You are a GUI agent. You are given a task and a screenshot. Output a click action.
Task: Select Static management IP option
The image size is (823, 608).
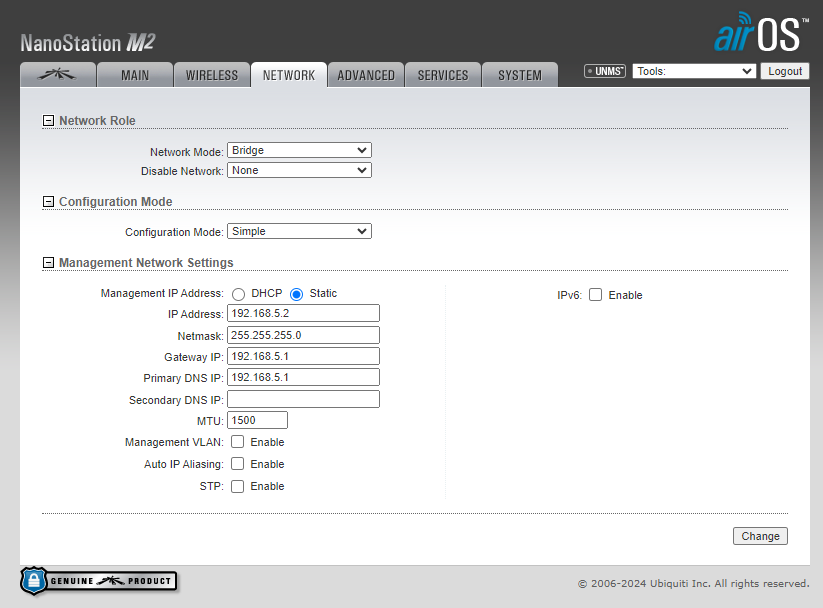(x=296, y=294)
